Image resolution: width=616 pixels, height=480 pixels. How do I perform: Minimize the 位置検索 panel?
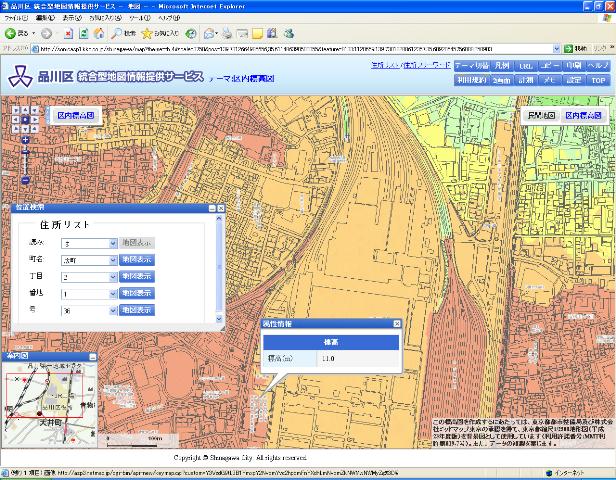point(212,208)
